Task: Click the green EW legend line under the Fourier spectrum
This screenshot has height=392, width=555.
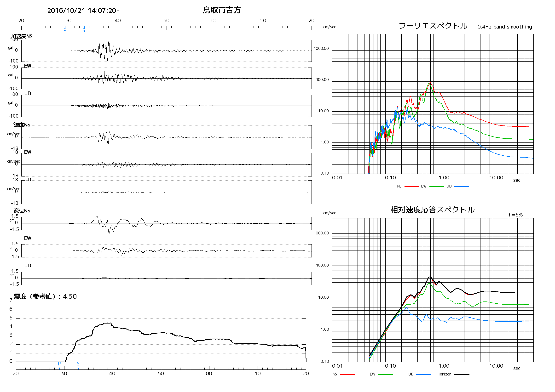Action: point(437,187)
